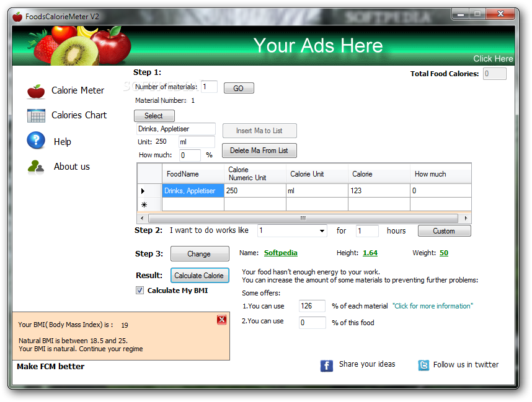Click the FoodsCalorieMeter title bar apple icon
532x402 pixels.
(x=17, y=17)
